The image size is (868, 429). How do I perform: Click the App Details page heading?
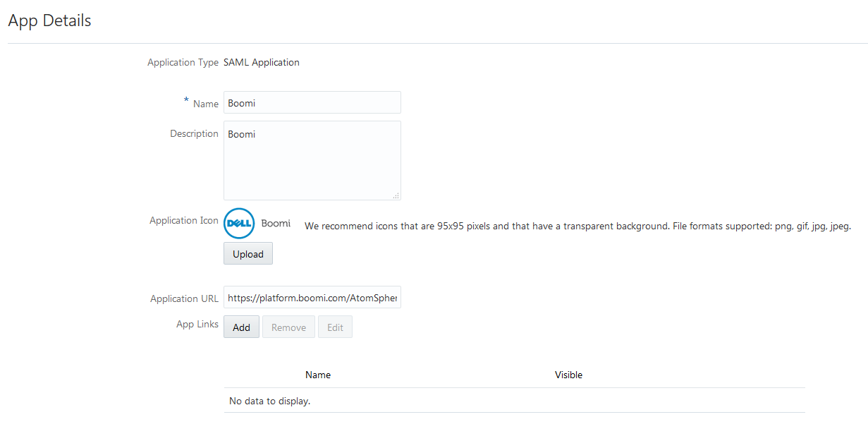[x=49, y=20]
